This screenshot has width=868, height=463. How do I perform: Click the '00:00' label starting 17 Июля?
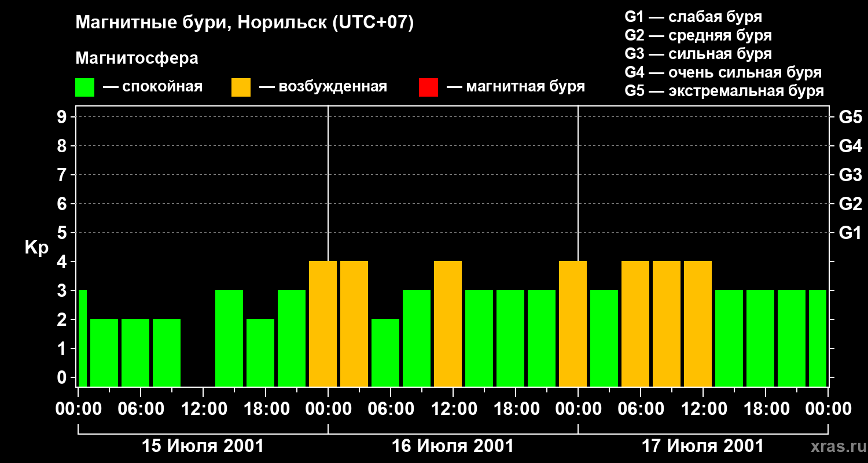[x=578, y=409]
